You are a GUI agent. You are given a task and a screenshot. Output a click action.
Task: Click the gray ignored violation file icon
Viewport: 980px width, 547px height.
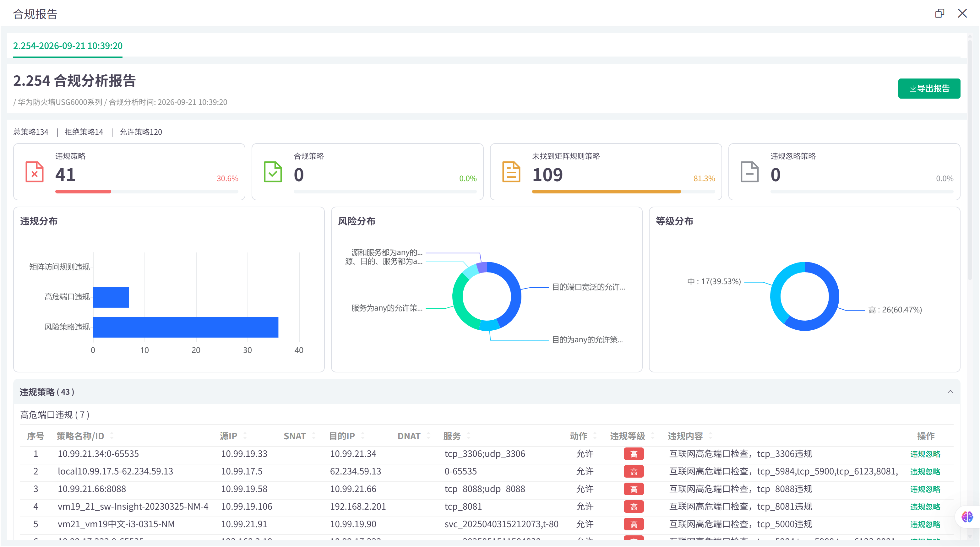click(x=749, y=172)
